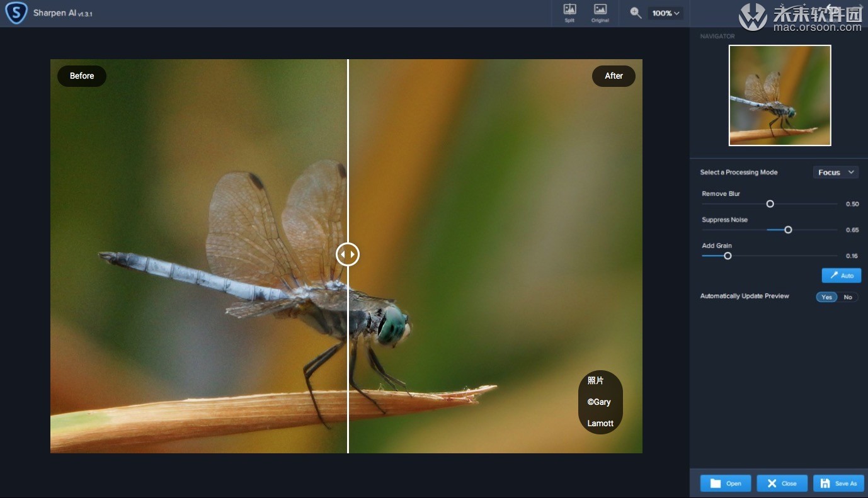Click the Sharpen AI logo icon
This screenshot has width=868, height=498.
click(x=18, y=13)
